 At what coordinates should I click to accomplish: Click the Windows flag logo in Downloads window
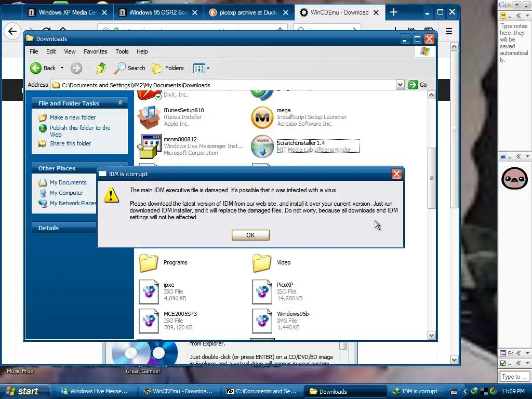pos(425,51)
